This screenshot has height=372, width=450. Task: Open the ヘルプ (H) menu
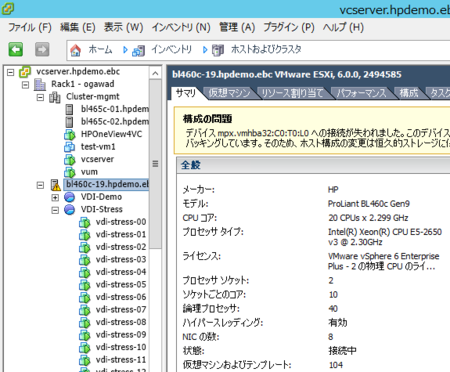(343, 27)
